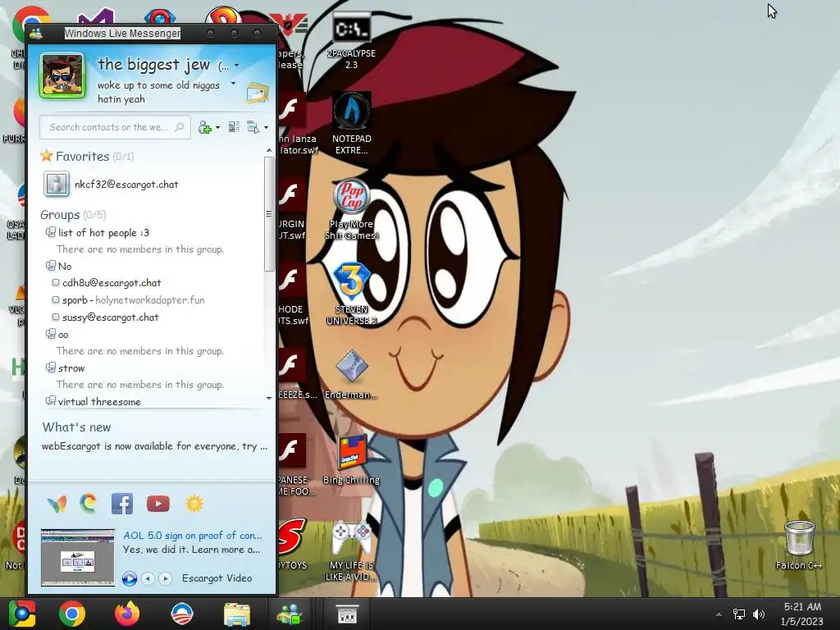The image size is (840, 630).
Task: Open the PopCap Play More desktop icon
Action: tap(351, 209)
